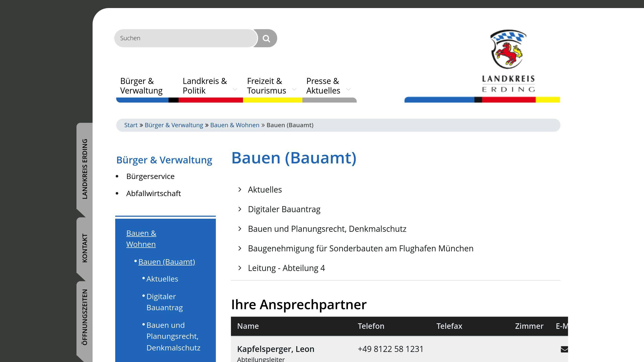Navigate to Start via the breadcrumb
The width and height of the screenshot is (644, 362).
click(x=131, y=125)
